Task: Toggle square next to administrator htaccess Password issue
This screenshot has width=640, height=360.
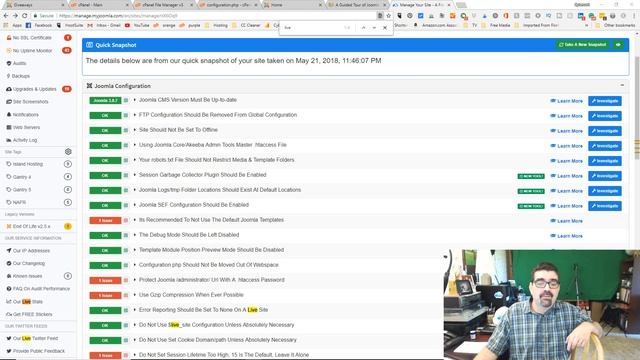Action: coord(126,280)
